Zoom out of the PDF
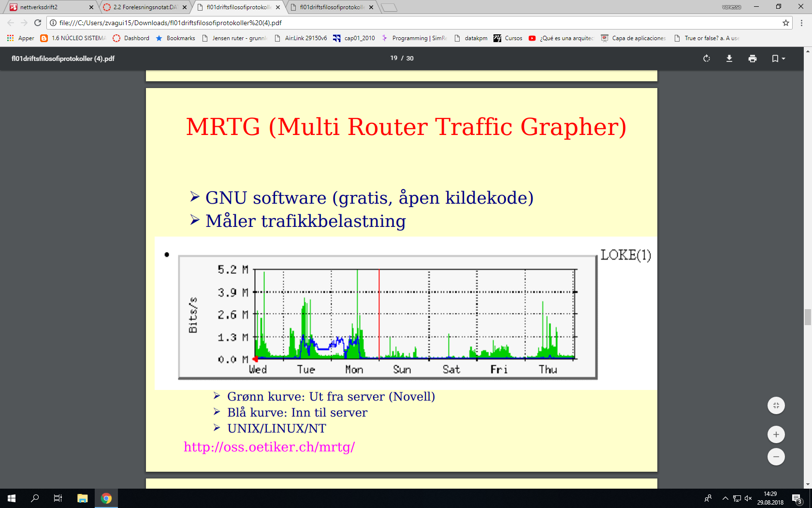 pos(776,457)
